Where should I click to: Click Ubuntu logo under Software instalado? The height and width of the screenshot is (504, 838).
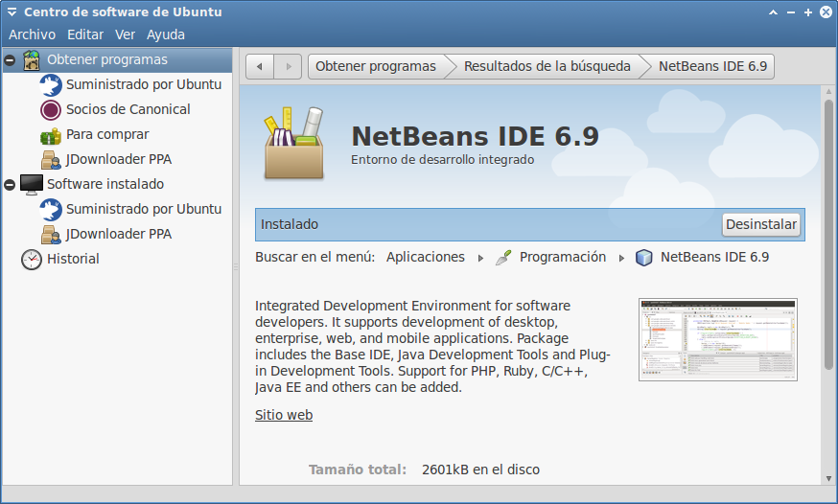pyautogui.click(x=51, y=209)
